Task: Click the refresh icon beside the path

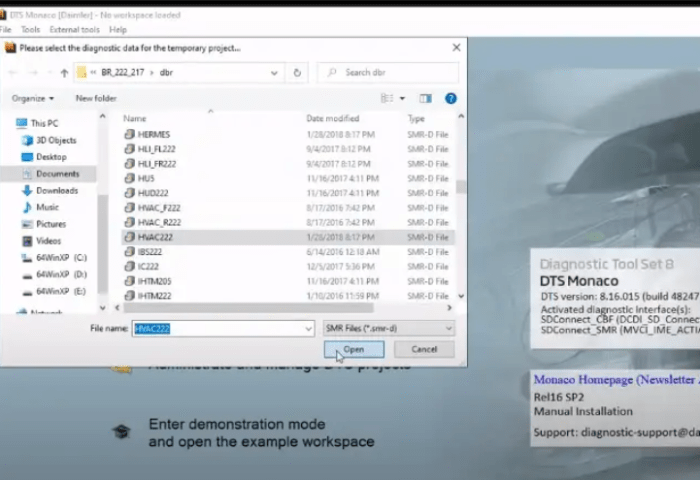Action: pyautogui.click(x=297, y=73)
